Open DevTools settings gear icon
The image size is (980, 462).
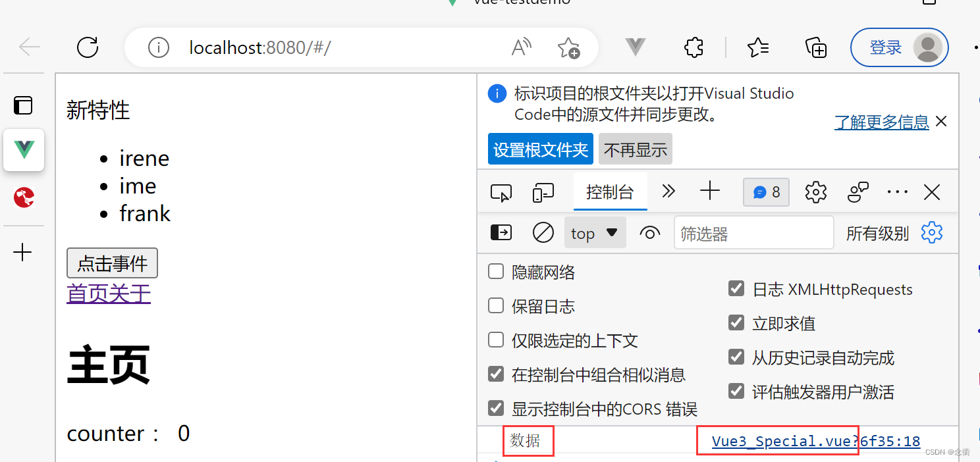[816, 192]
